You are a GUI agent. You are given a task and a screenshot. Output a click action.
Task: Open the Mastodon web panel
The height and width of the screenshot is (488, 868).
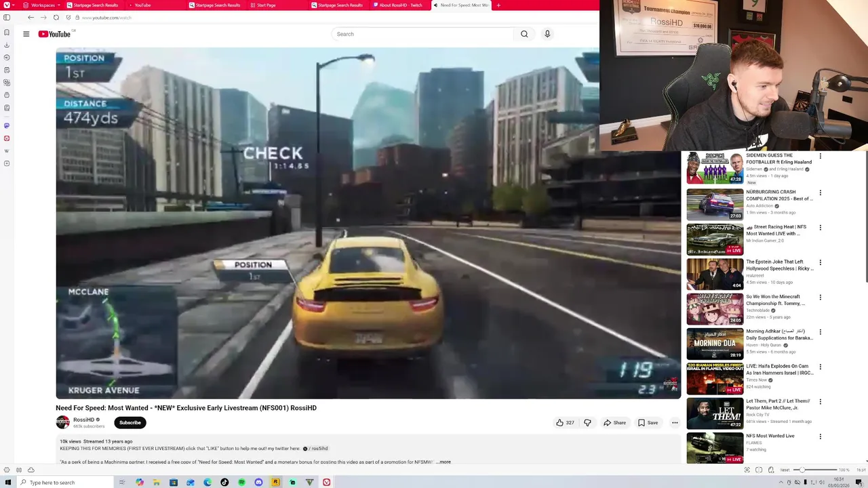tap(7, 125)
